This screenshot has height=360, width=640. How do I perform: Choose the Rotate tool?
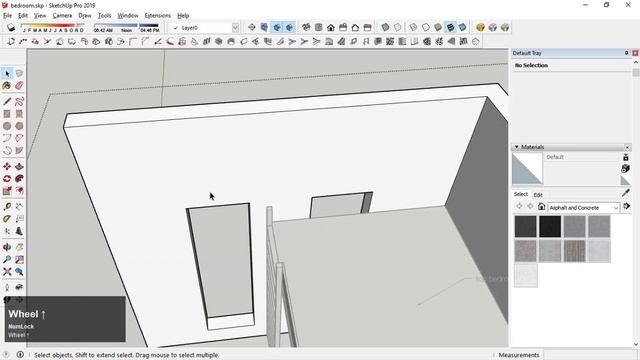(x=7, y=179)
